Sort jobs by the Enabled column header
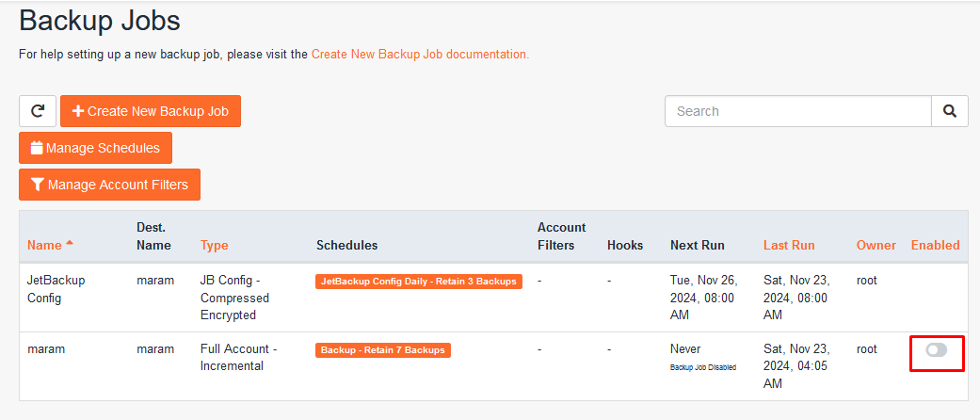980x420 pixels. pos(935,245)
